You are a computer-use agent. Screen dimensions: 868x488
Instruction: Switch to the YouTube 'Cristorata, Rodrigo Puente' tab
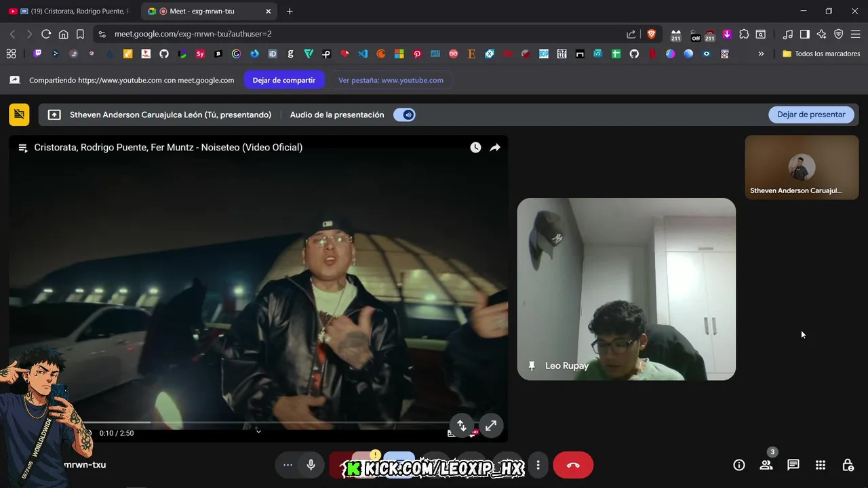(x=71, y=11)
